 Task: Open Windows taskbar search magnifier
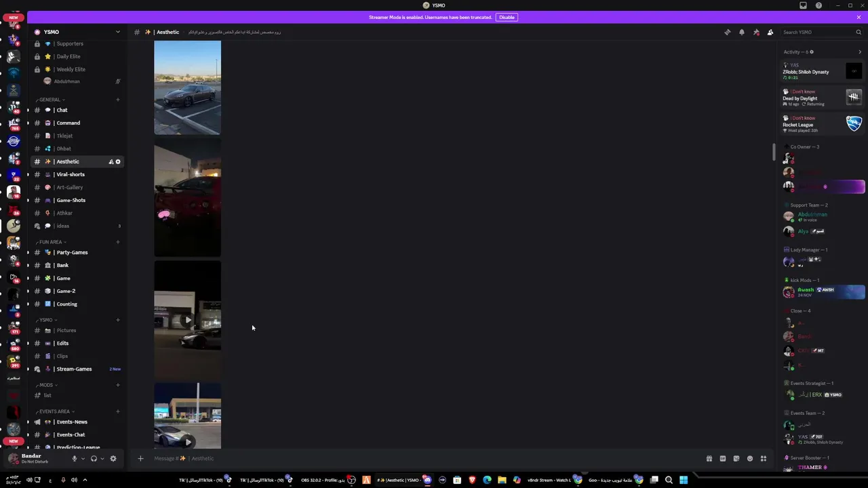coord(669,480)
